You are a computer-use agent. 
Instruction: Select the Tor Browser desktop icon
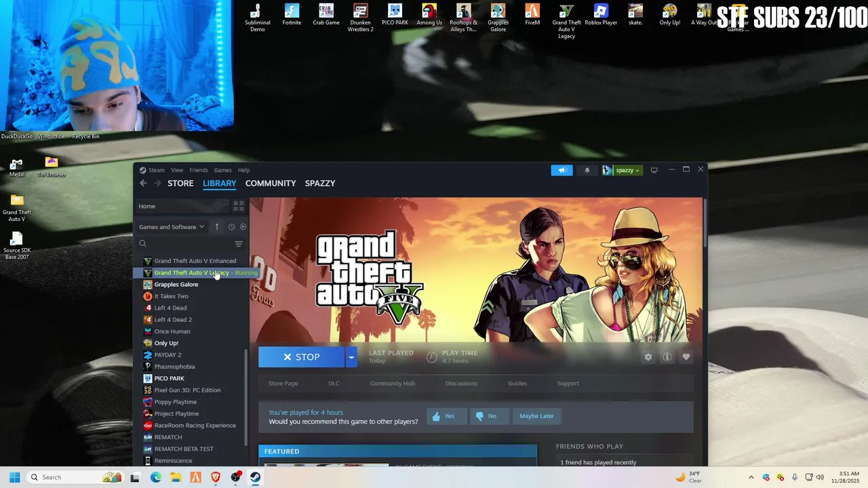click(x=52, y=167)
